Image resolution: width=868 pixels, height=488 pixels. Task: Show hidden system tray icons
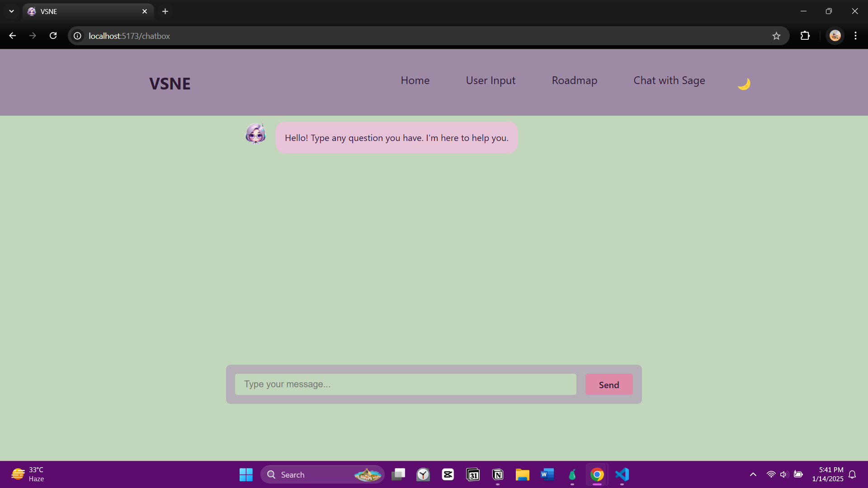pyautogui.click(x=753, y=474)
